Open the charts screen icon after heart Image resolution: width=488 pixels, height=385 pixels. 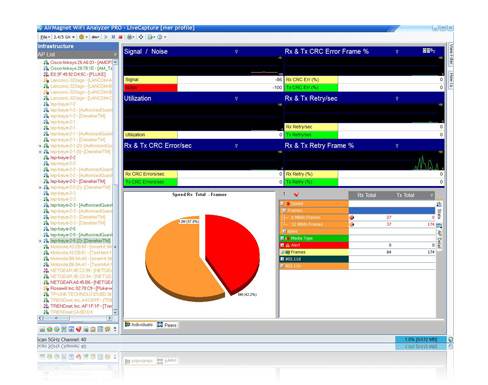[x=86, y=329]
